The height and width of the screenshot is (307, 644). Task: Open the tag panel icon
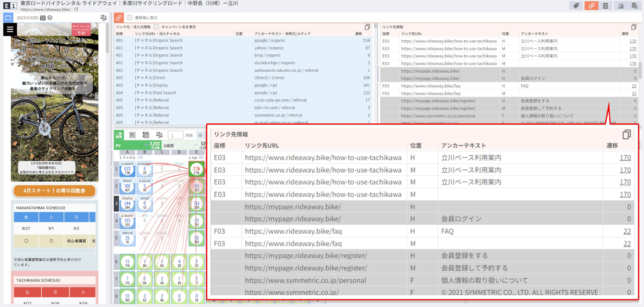pyautogui.click(x=576, y=6)
